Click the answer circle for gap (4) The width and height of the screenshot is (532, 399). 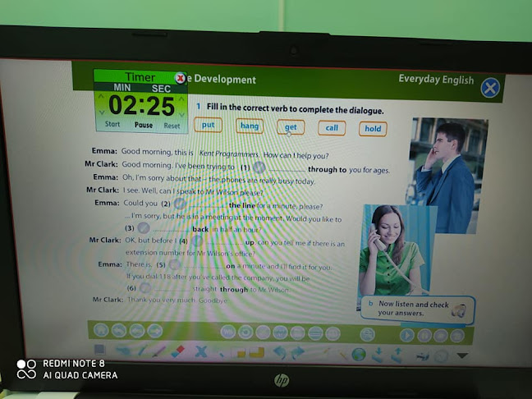coord(197,241)
